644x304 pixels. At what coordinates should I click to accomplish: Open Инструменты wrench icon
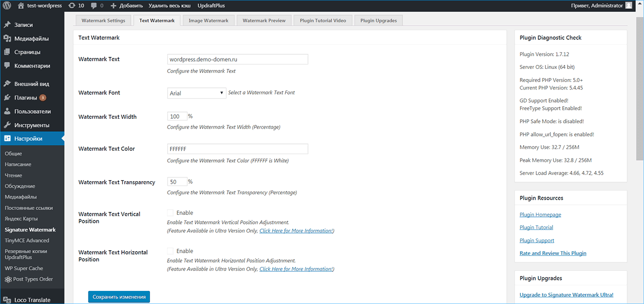click(7, 125)
